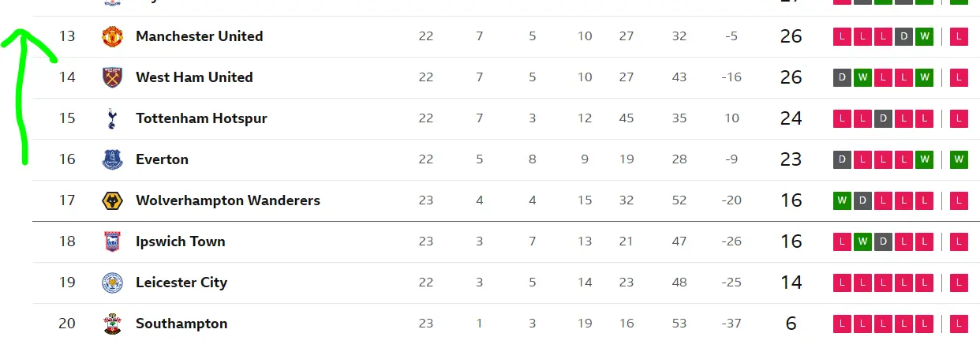The width and height of the screenshot is (980, 348).
Task: Click the Everton club crest
Action: (x=113, y=159)
